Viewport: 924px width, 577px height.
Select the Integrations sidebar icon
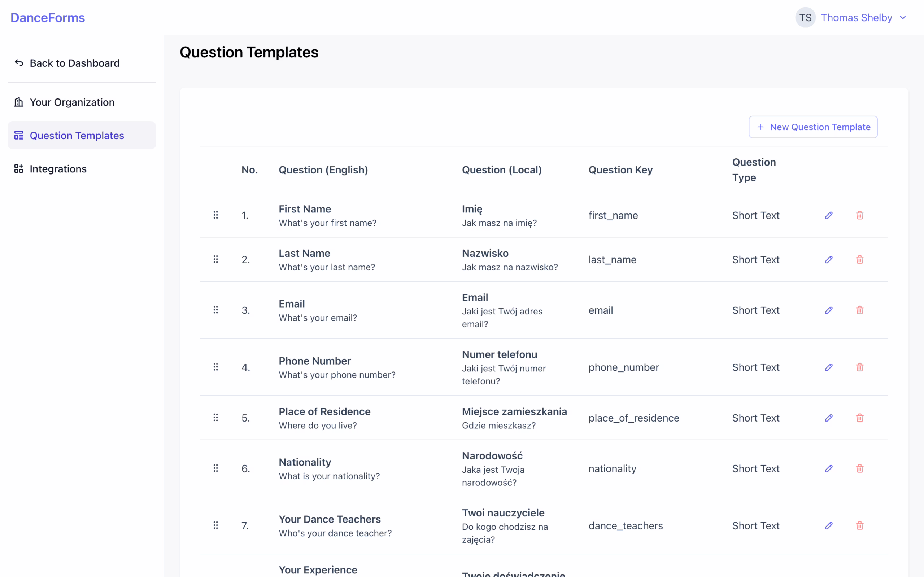click(18, 168)
